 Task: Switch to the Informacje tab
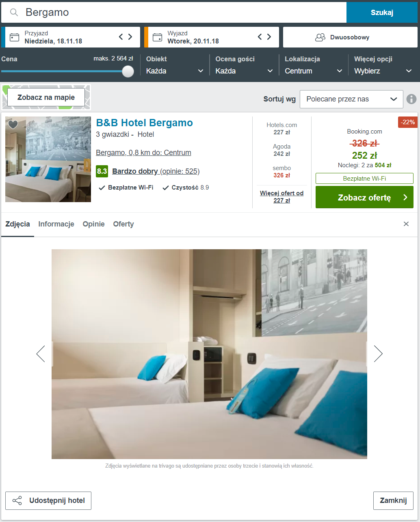pos(56,224)
